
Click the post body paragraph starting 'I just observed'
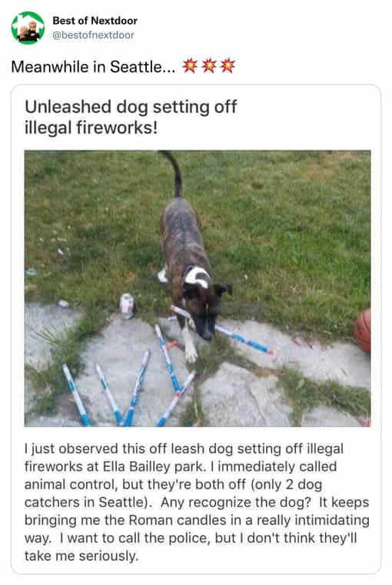tap(197, 502)
